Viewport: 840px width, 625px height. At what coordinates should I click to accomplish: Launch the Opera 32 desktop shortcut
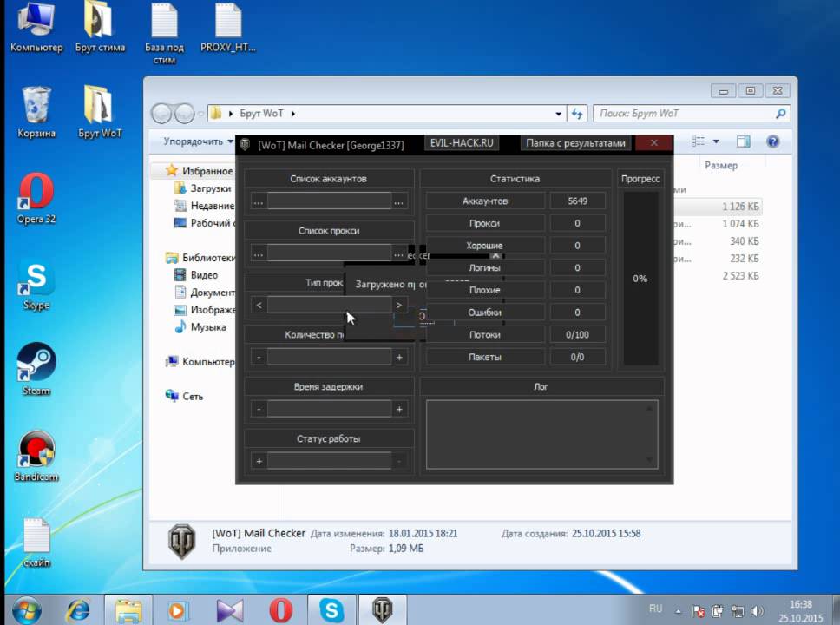tap(36, 198)
